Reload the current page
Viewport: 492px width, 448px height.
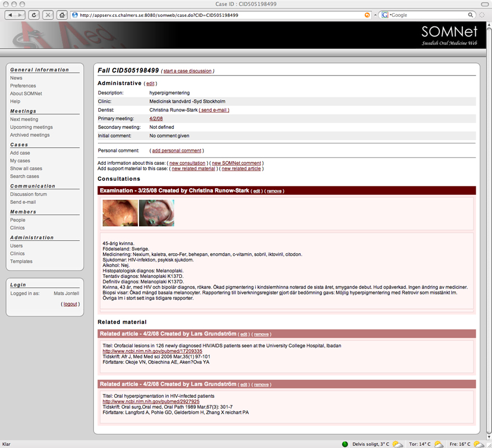34,15
